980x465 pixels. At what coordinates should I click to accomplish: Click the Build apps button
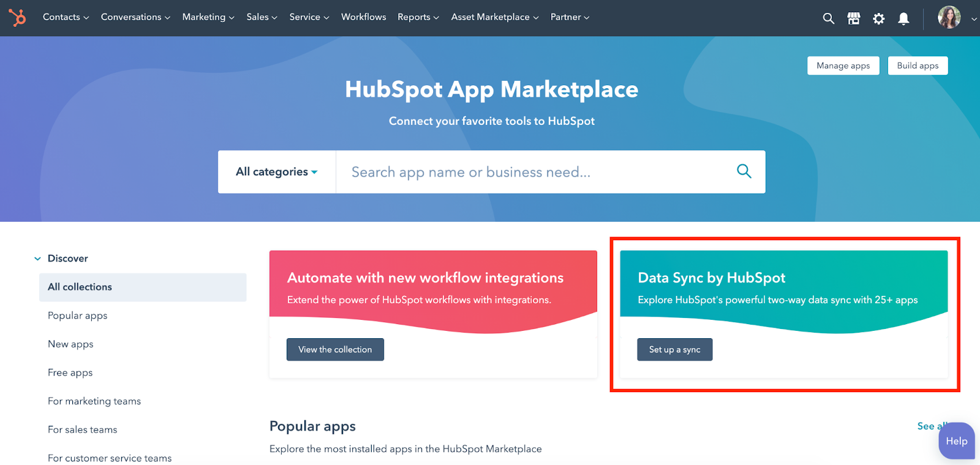tap(918, 66)
